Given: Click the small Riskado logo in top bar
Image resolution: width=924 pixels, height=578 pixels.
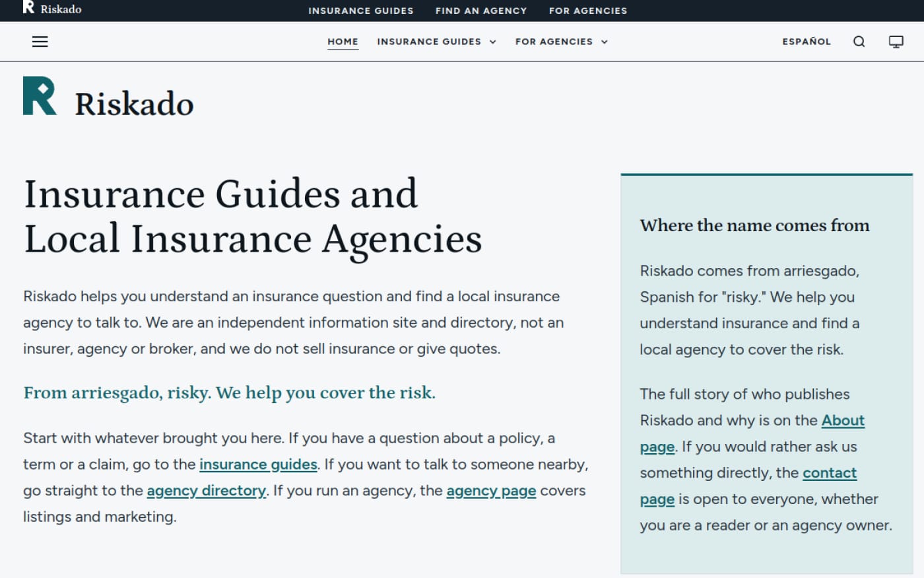Looking at the screenshot, I should (x=52, y=9).
